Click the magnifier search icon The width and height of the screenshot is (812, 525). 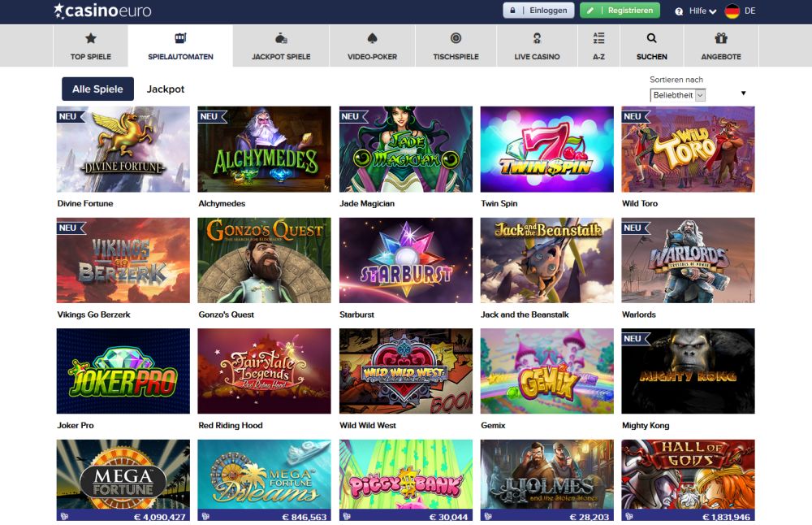pyautogui.click(x=651, y=38)
